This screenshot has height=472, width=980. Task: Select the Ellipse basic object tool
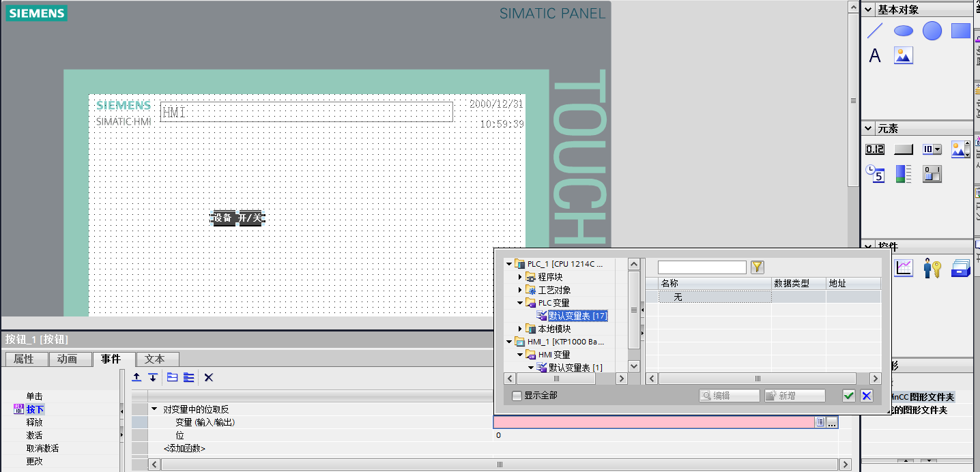point(904,30)
